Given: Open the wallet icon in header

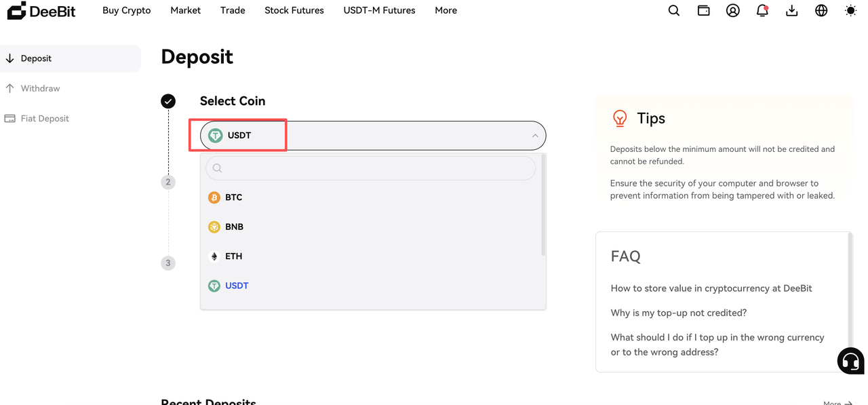Looking at the screenshot, I should [704, 10].
